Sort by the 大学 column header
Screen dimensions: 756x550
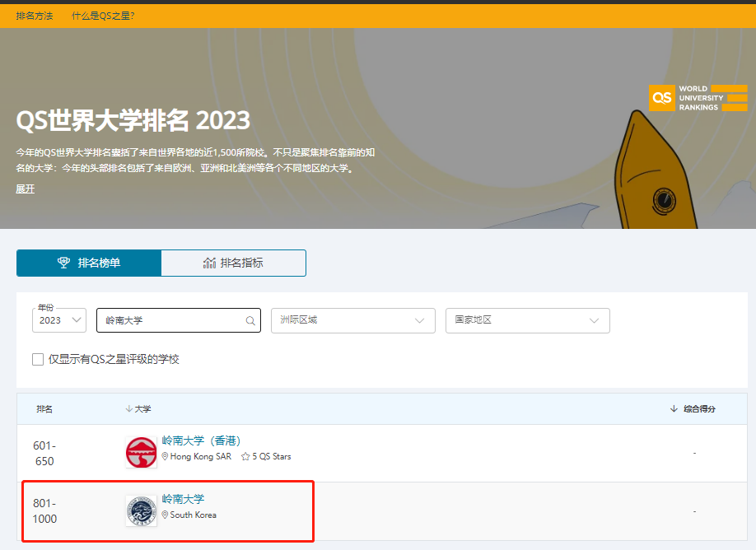pos(138,408)
